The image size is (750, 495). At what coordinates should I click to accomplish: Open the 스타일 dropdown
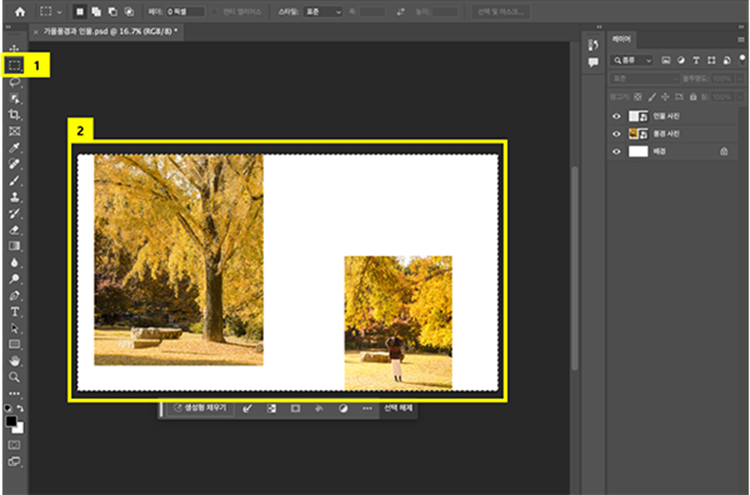coord(323,11)
